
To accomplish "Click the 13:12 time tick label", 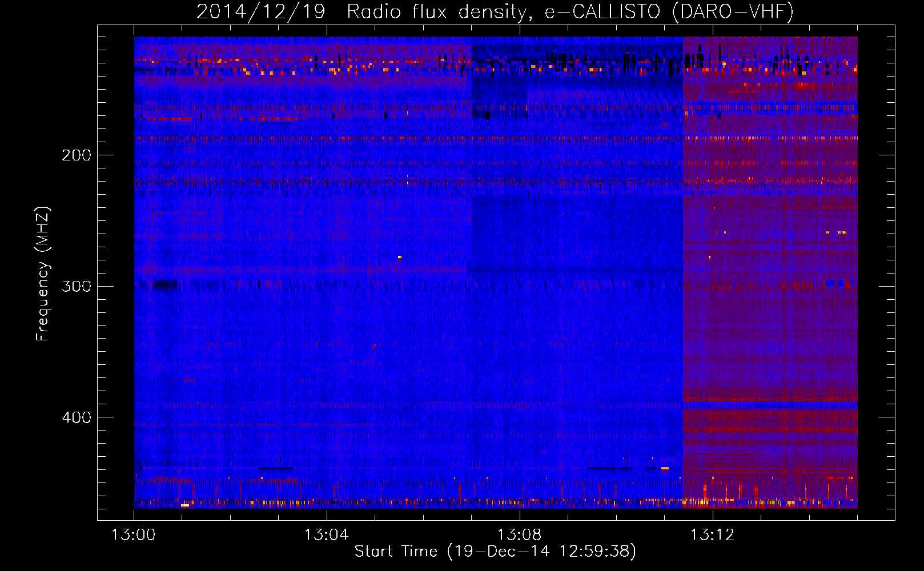I will (x=712, y=535).
